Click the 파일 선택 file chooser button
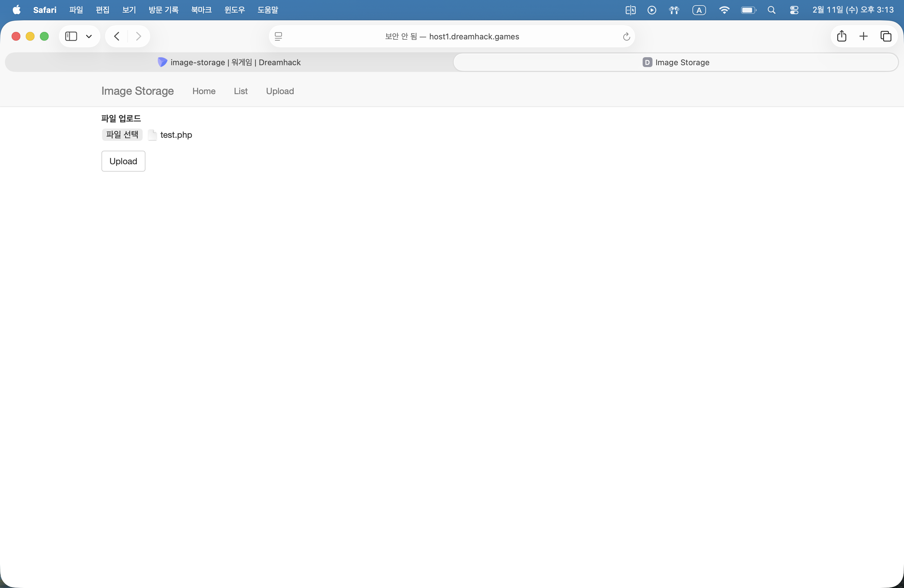Image resolution: width=904 pixels, height=588 pixels. click(x=122, y=134)
